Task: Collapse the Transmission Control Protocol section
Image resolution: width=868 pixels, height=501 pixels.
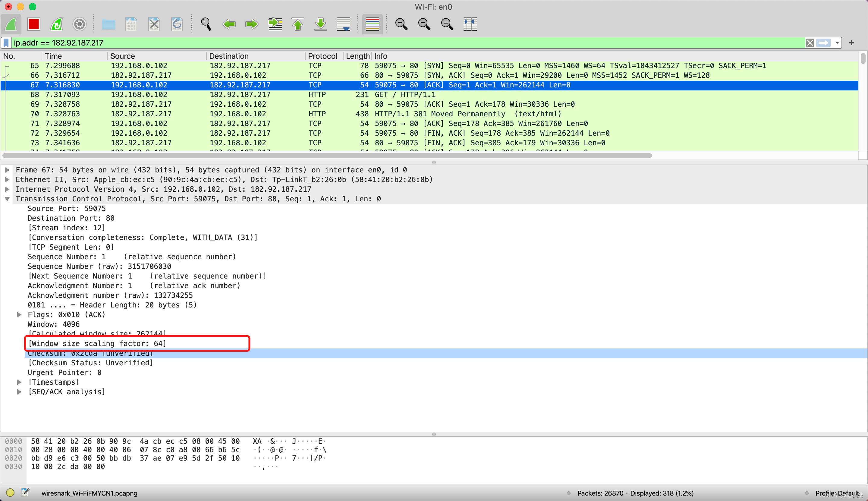Action: coord(7,199)
